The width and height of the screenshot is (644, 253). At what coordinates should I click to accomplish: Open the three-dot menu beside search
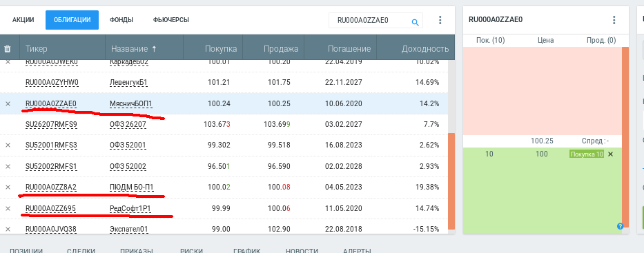440,20
